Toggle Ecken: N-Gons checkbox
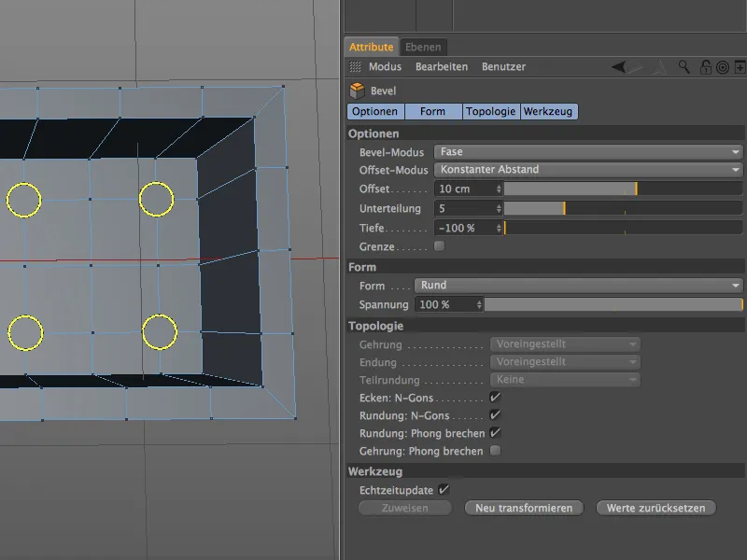 click(x=495, y=397)
